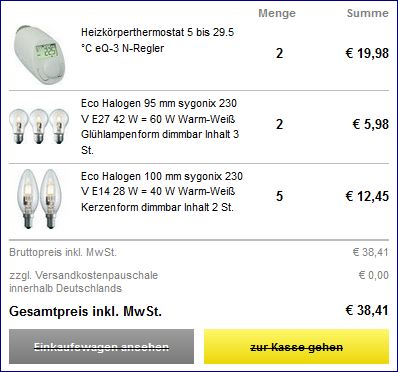Screen dimensions: 398x372
Task: Click the Versandkostenpauschale innerhalb Deutschlands text
Action: (83, 282)
